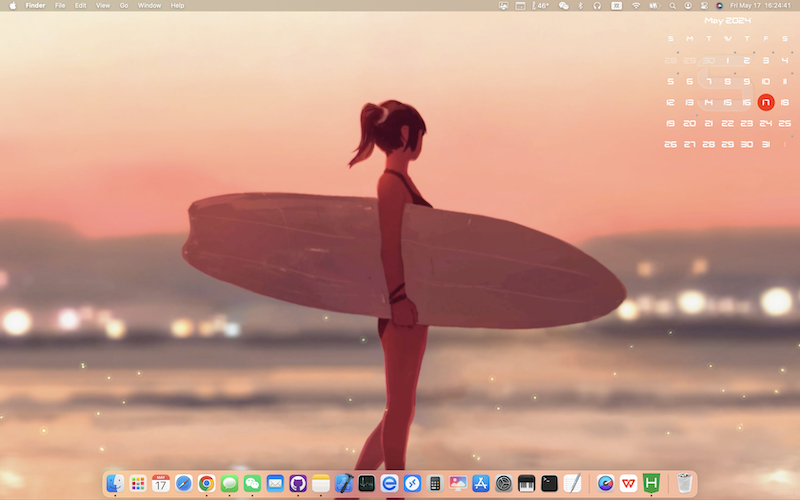800x500 pixels.
Task: Open WeChat from the Dock
Action: pyautogui.click(x=252, y=483)
